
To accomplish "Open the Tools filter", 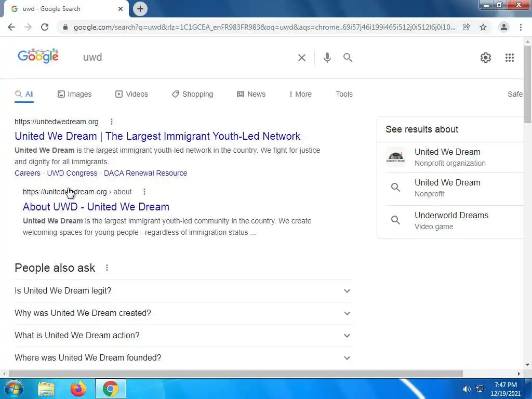I will tap(344, 94).
